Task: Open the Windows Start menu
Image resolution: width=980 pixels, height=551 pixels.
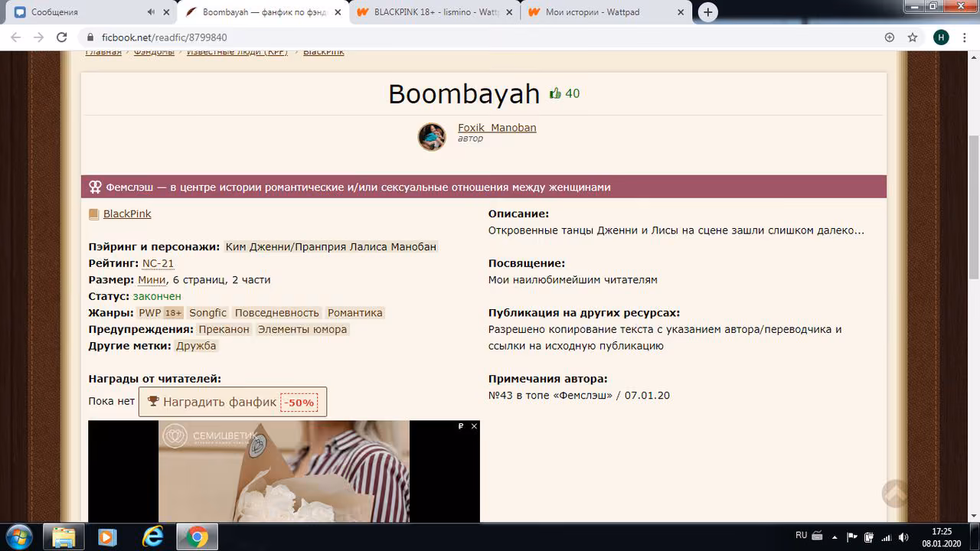Action: 18,536
